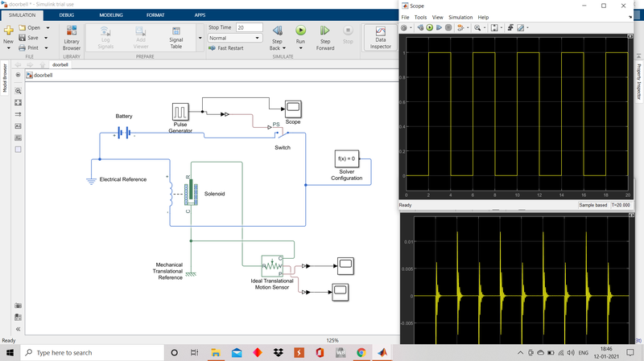
Task: Open Scope window Tools menu
Action: (420, 17)
